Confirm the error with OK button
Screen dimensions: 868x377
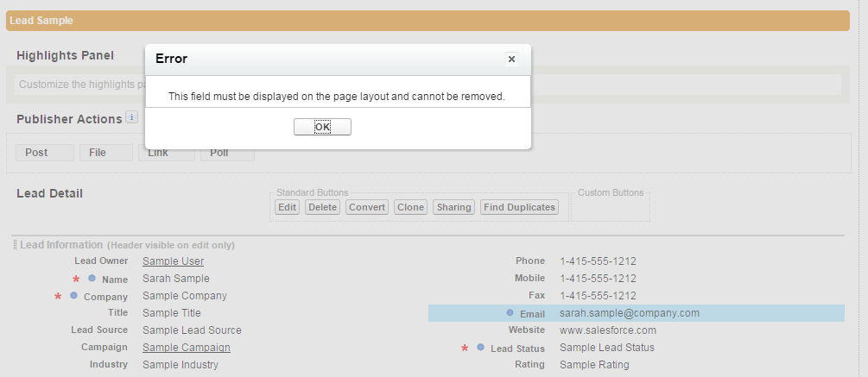[322, 127]
